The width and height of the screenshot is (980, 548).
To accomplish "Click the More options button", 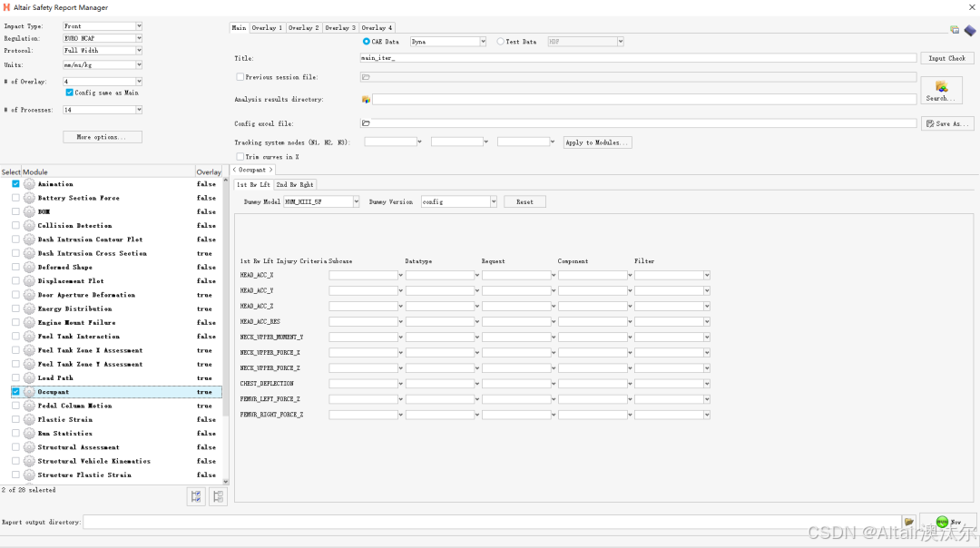I will coord(103,137).
